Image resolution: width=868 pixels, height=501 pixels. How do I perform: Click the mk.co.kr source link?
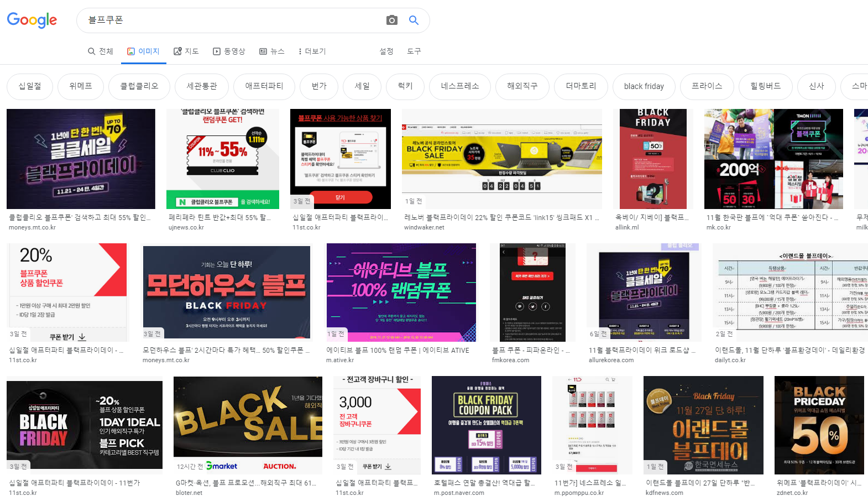[719, 227]
